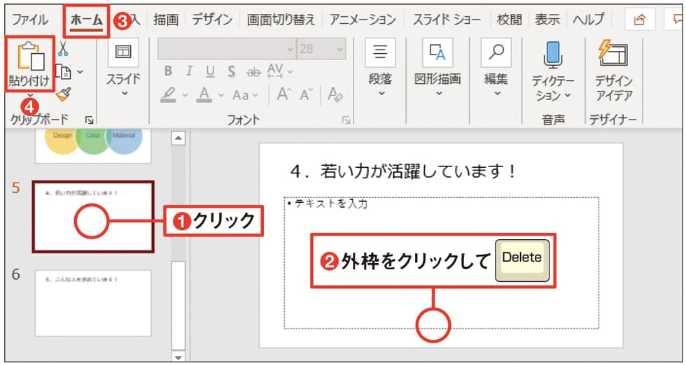Select slide 5 thumbnail
Image resolution: width=686 pixels, height=365 pixels.
coord(93,217)
